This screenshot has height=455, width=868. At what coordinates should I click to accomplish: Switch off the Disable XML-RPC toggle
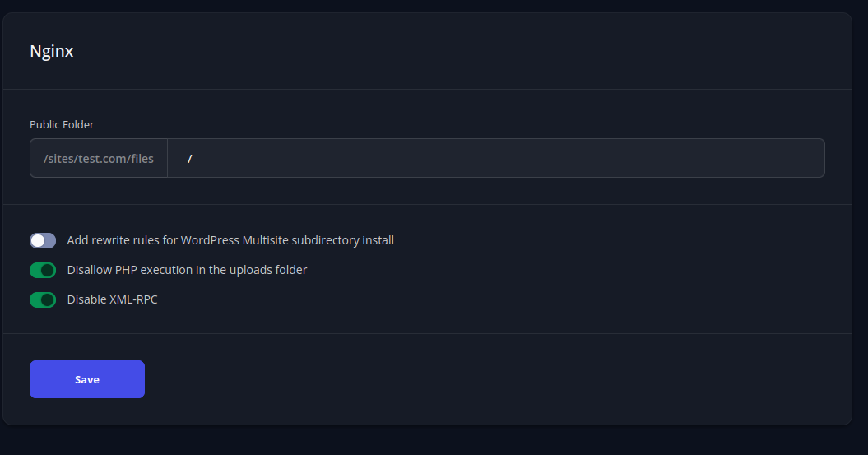pos(43,299)
